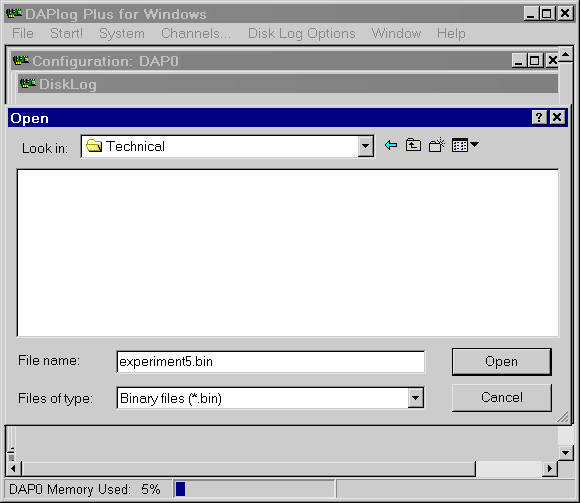Image resolution: width=580 pixels, height=503 pixels.
Task: Maximize the Configuration: DAP0 window
Action: coord(535,60)
